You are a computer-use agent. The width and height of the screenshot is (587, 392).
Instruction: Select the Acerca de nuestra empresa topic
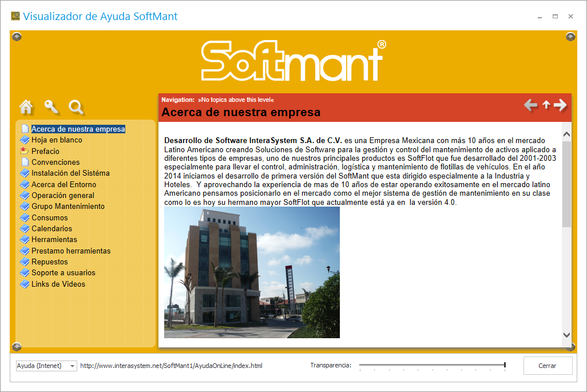78,129
